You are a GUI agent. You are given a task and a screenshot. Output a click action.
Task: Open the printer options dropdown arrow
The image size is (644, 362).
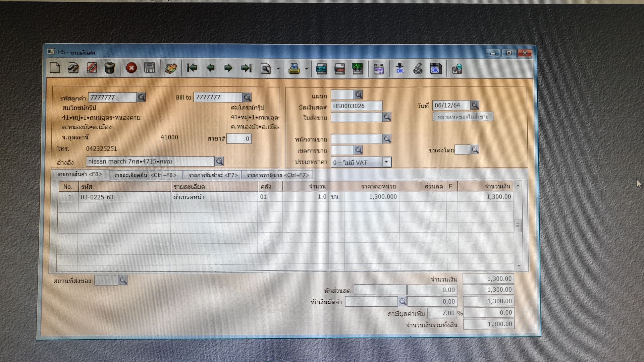point(307,69)
